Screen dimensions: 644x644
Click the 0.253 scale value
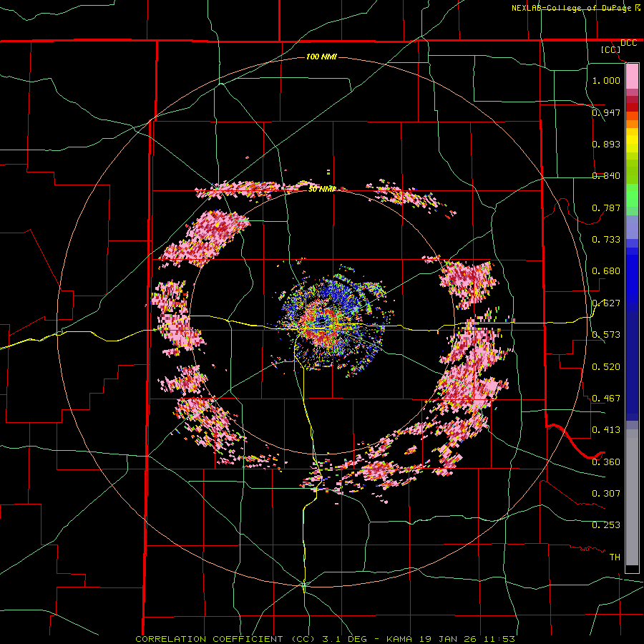[606, 525]
